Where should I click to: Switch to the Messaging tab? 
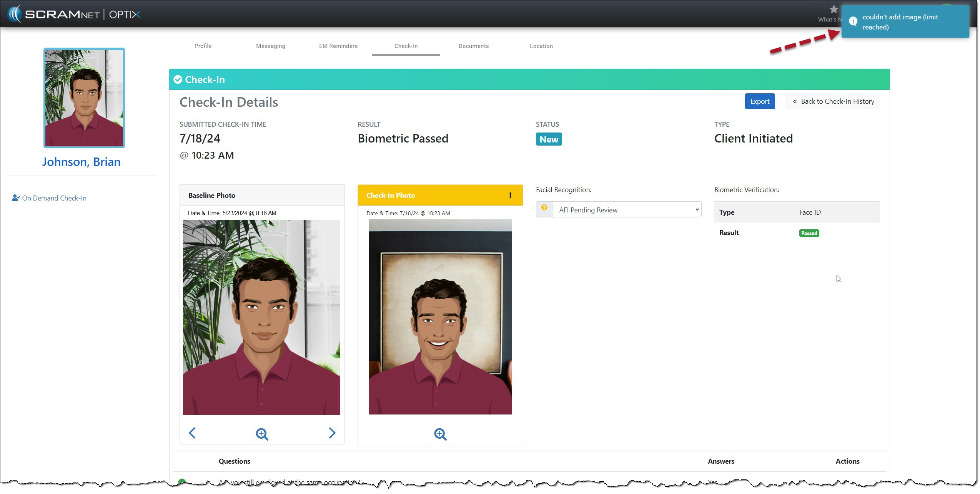pyautogui.click(x=271, y=46)
